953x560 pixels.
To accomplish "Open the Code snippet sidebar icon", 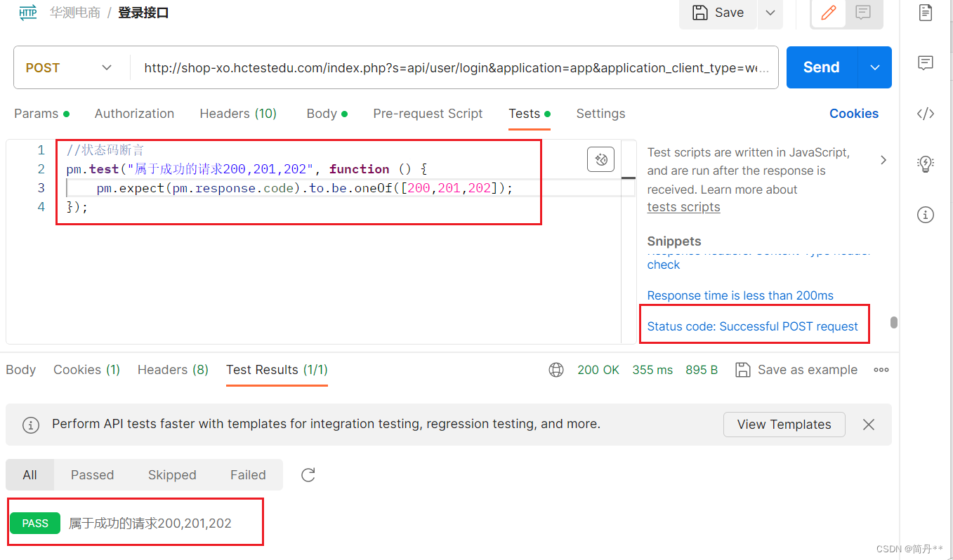I will (x=926, y=114).
